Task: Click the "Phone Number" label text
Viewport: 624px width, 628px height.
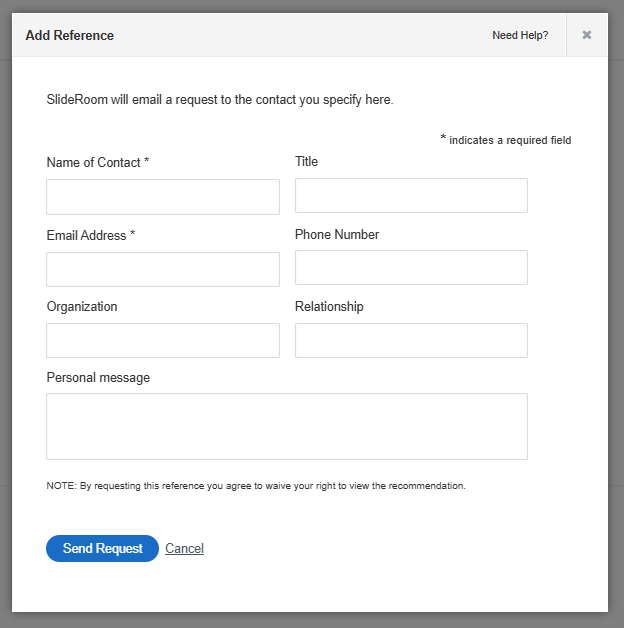Action: click(337, 234)
